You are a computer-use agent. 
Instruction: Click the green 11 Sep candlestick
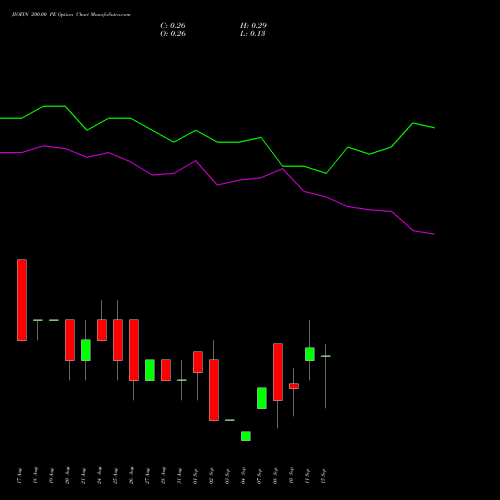(x=310, y=354)
